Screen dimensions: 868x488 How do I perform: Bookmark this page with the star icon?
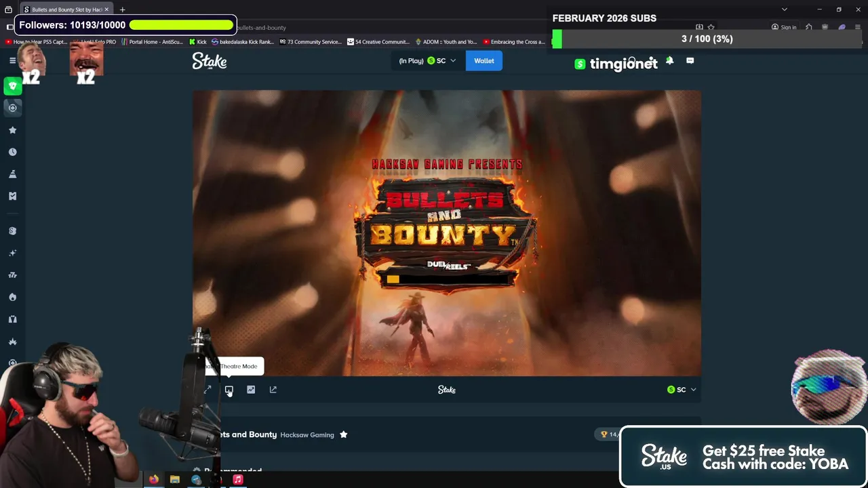711,27
